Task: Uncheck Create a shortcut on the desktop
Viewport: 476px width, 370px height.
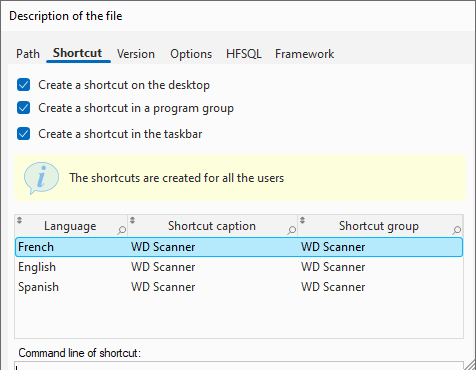Action: pos(24,85)
